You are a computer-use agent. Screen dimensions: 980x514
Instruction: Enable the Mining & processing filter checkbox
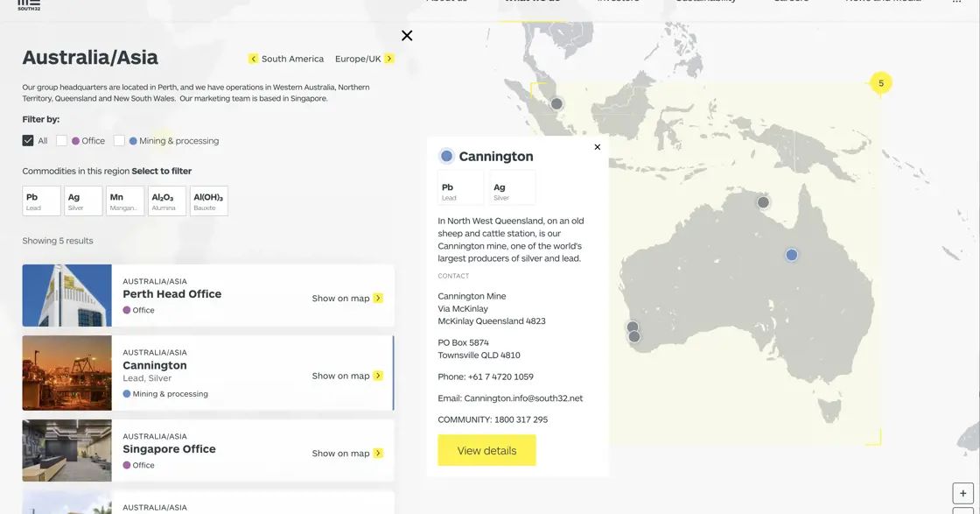(120, 140)
